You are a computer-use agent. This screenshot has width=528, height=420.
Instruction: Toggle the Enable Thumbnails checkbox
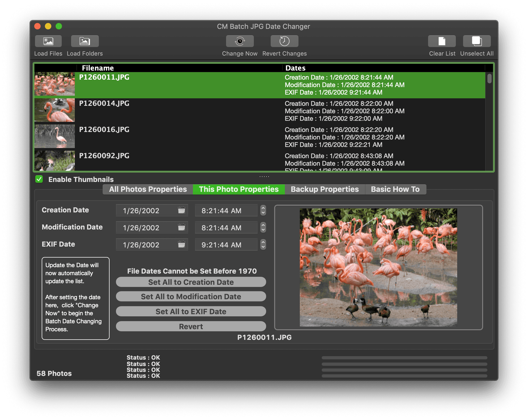click(x=39, y=179)
